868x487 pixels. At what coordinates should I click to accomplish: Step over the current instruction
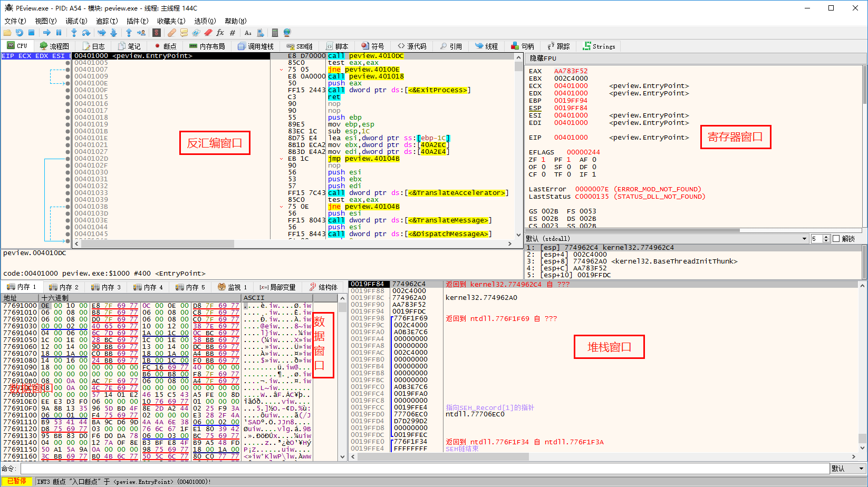point(86,33)
